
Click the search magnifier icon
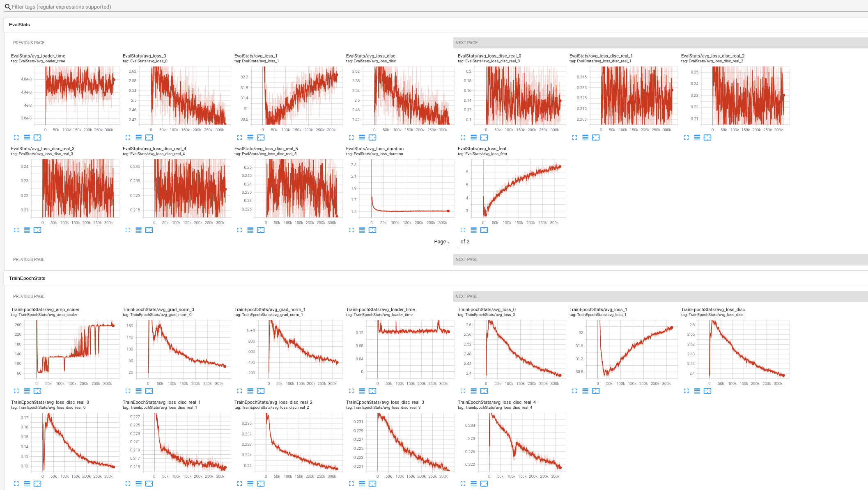pyautogui.click(x=7, y=7)
